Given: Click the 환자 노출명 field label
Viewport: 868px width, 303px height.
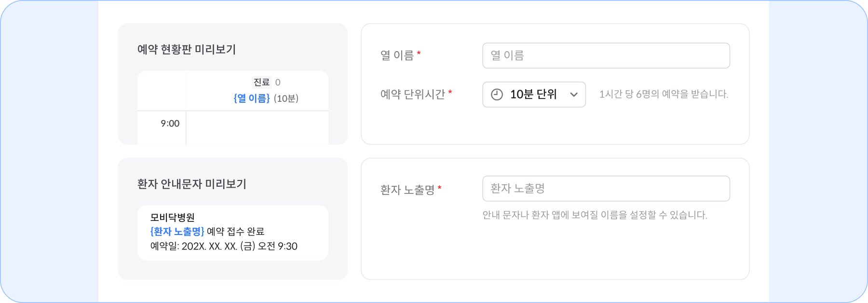Looking at the screenshot, I should [x=407, y=190].
